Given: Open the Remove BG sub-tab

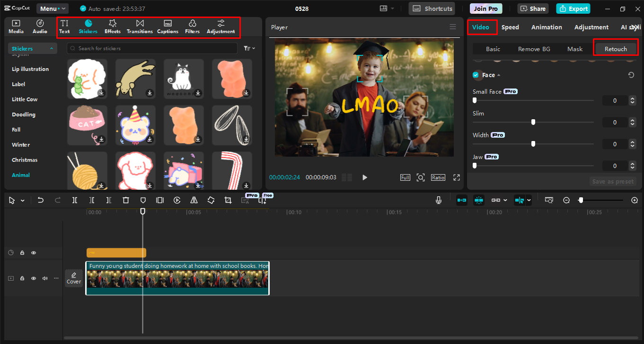Looking at the screenshot, I should [534, 49].
